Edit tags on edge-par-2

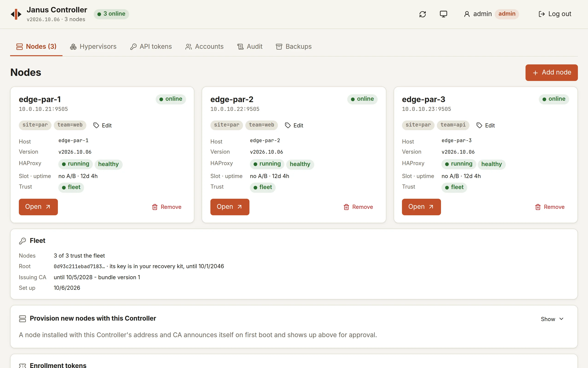[294, 125]
